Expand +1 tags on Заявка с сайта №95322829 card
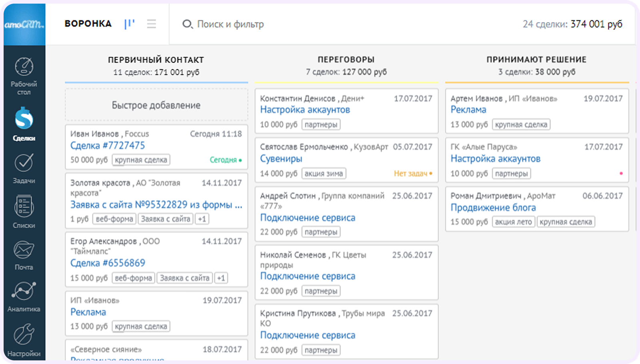The image size is (640, 364). tap(202, 219)
